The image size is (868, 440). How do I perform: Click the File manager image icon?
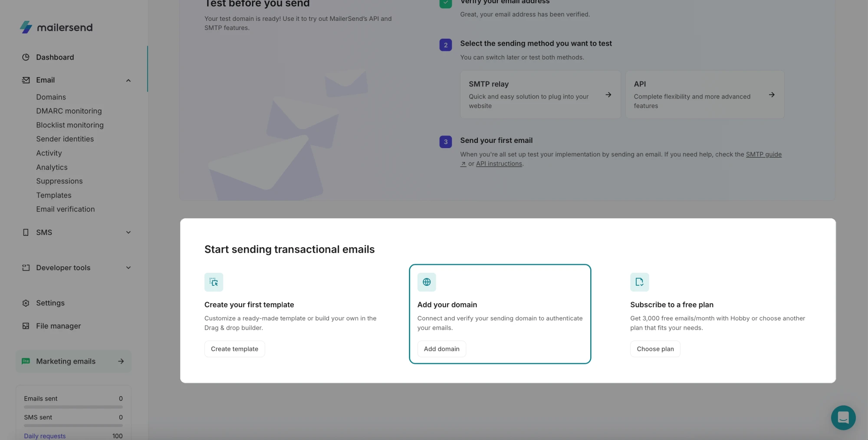[26, 326]
